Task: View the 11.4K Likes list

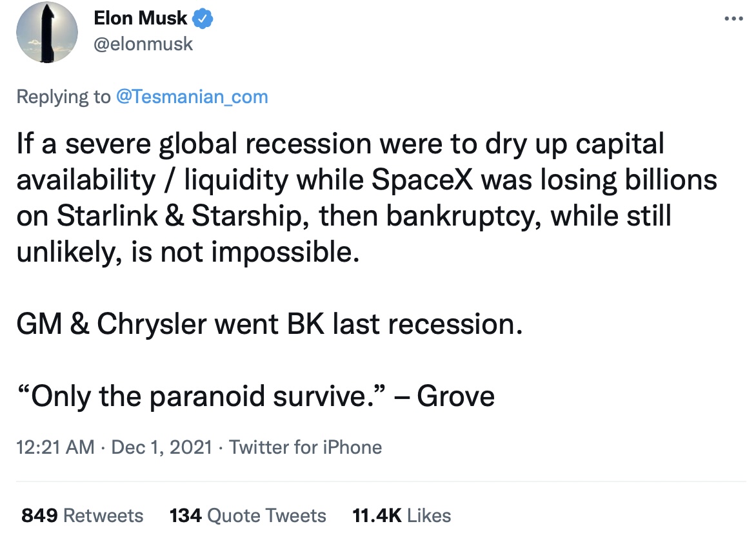Action: tap(402, 516)
